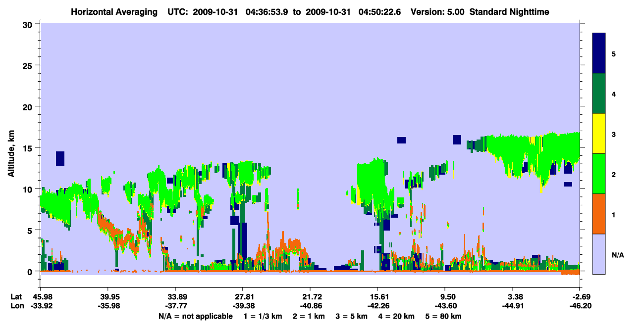644x330 pixels.
Task: Click the '1 = 1/3 km' legend entry
Action: pos(262,316)
